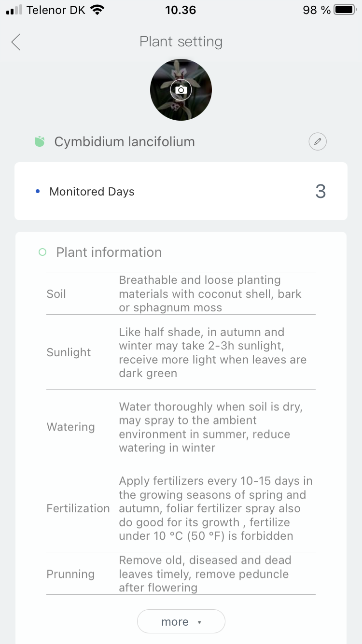
Task: Tap the green circle beside Plant information
Action: pyautogui.click(x=42, y=252)
